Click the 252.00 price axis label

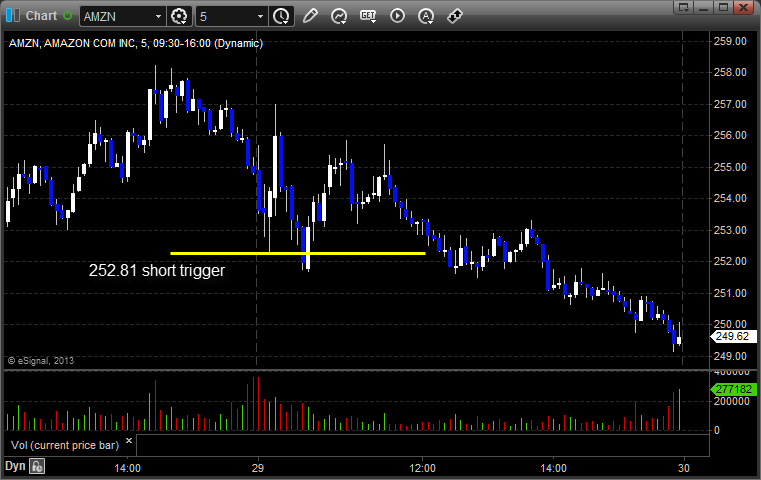(x=730, y=261)
